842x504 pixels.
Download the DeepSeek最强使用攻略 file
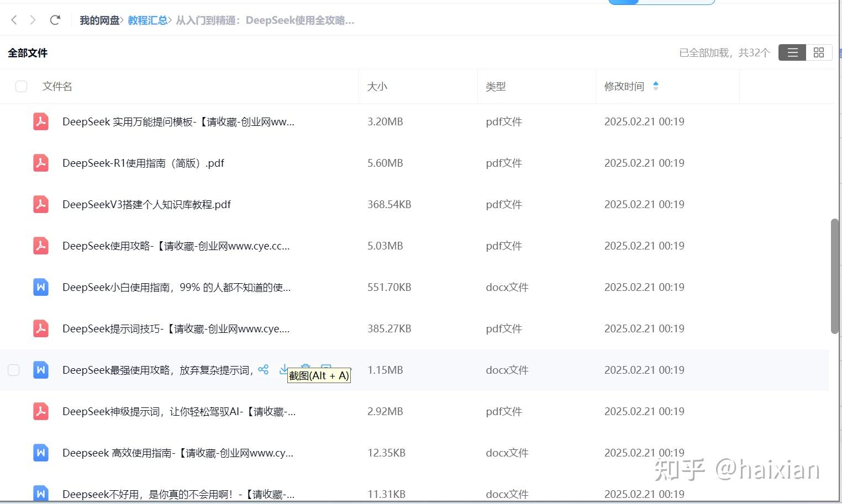coord(283,369)
